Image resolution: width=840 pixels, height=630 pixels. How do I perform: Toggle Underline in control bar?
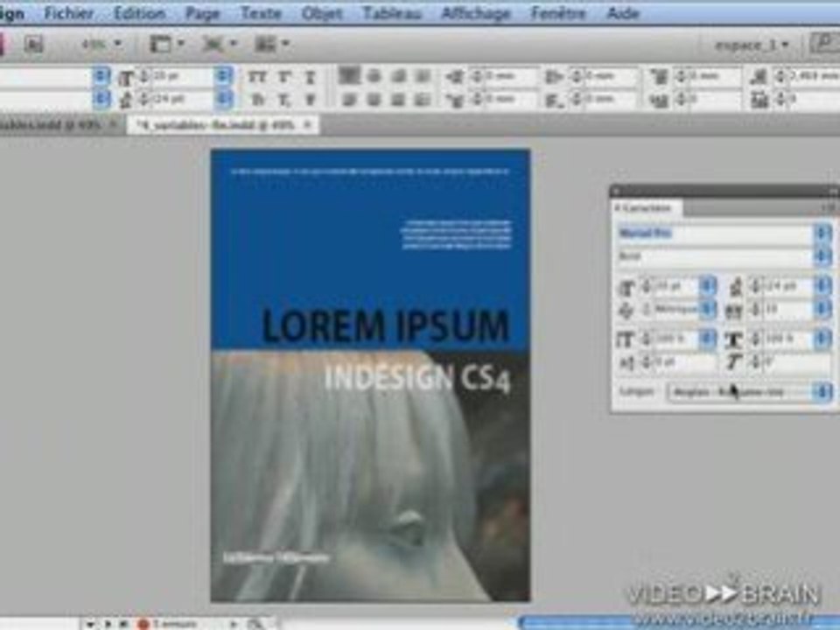point(310,77)
